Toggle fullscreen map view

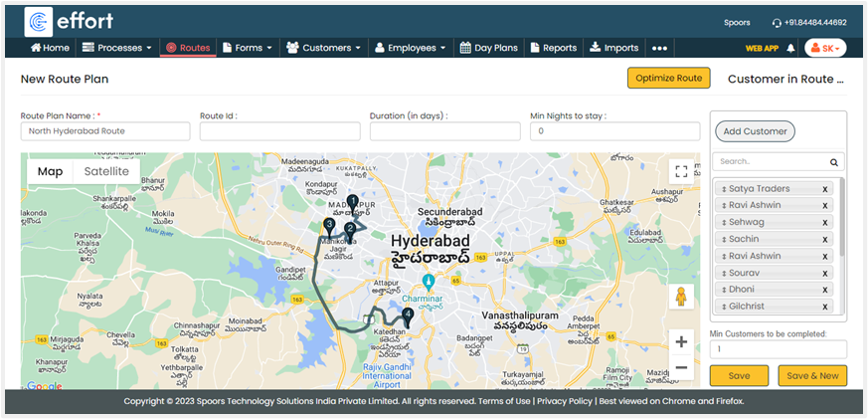pyautogui.click(x=680, y=171)
